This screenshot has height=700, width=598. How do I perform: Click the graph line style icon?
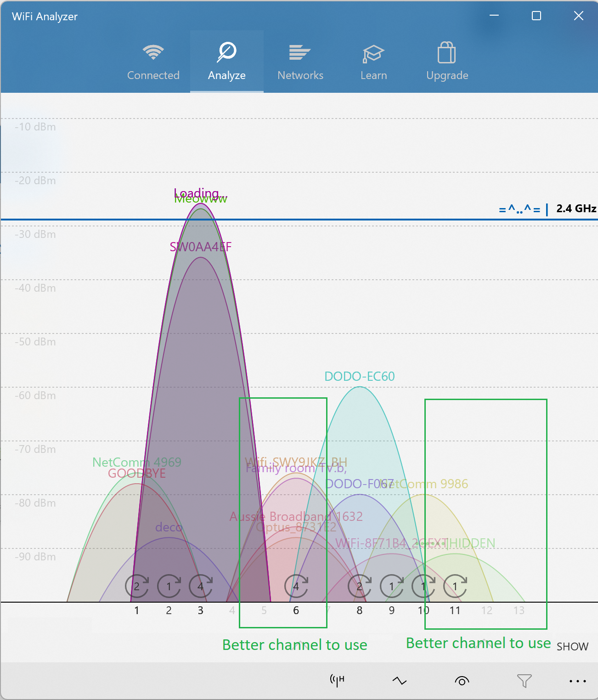400,680
